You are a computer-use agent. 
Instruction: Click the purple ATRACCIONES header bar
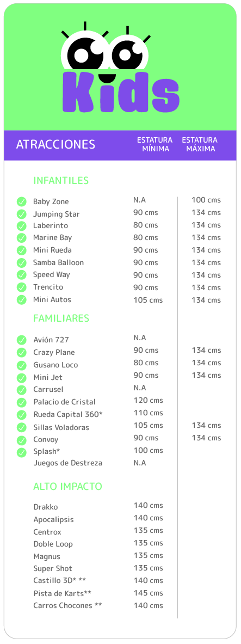coord(120,145)
